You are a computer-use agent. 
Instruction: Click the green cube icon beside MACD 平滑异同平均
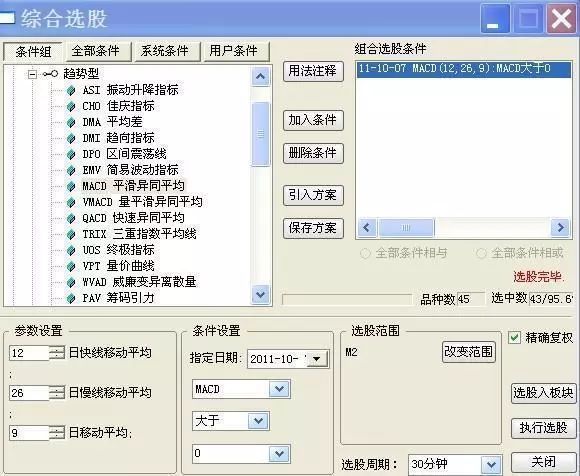tap(71, 186)
